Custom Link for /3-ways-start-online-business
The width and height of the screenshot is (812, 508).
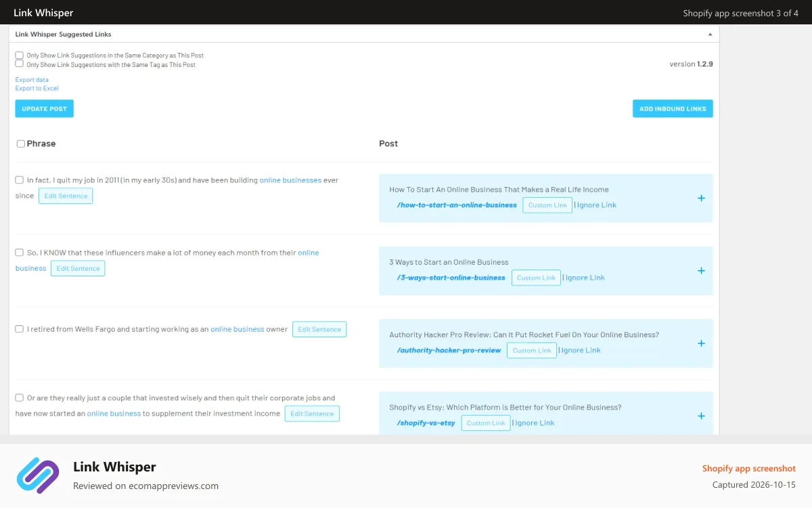pyautogui.click(x=536, y=278)
